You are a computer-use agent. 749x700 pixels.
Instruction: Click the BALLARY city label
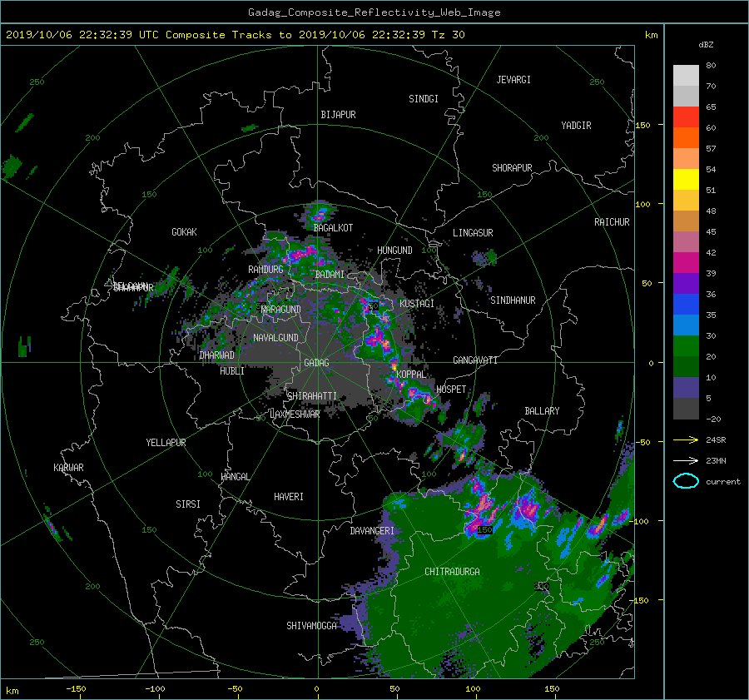(x=542, y=411)
